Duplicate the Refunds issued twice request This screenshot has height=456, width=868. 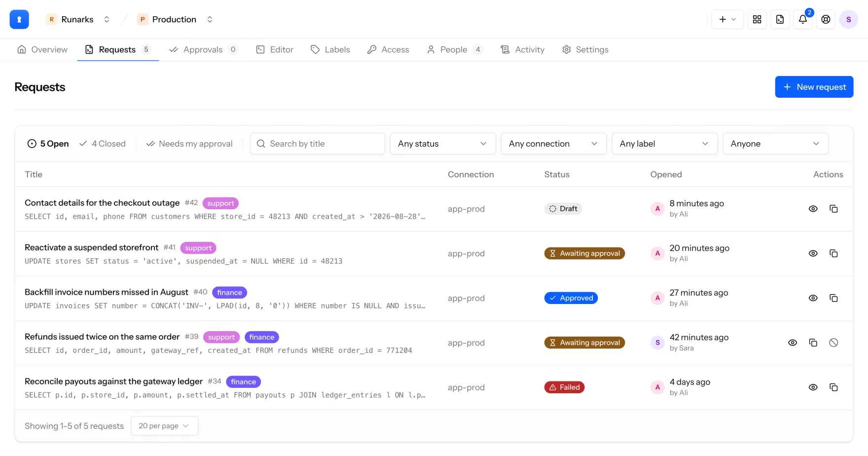click(x=813, y=342)
